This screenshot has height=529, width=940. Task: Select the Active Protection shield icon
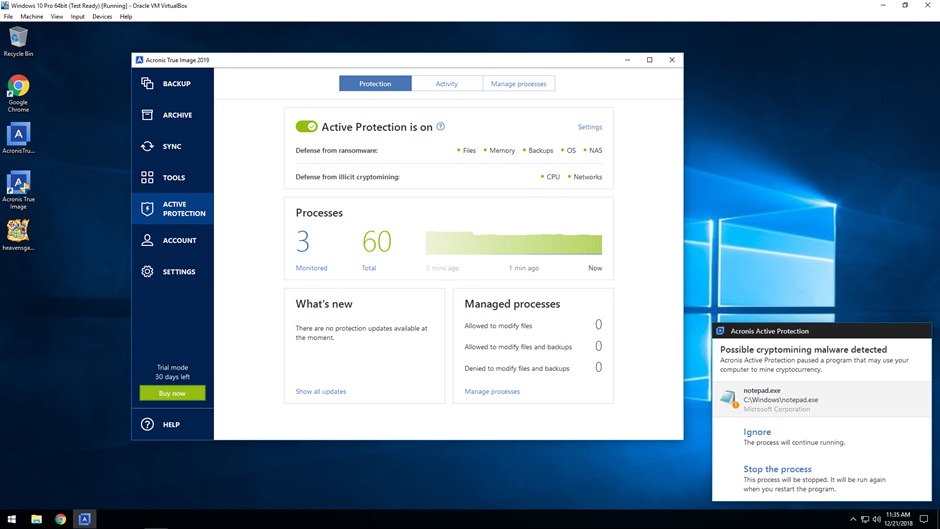(147, 209)
